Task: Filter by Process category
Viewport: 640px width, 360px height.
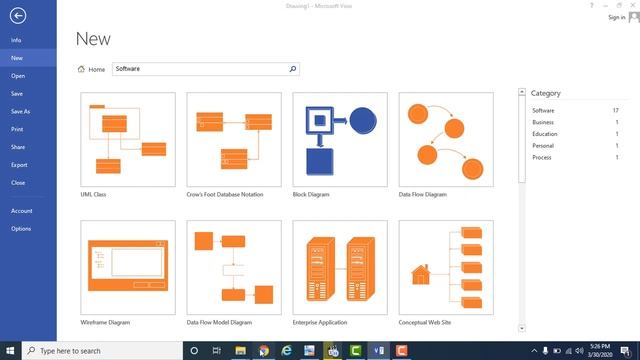Action: click(576, 158)
